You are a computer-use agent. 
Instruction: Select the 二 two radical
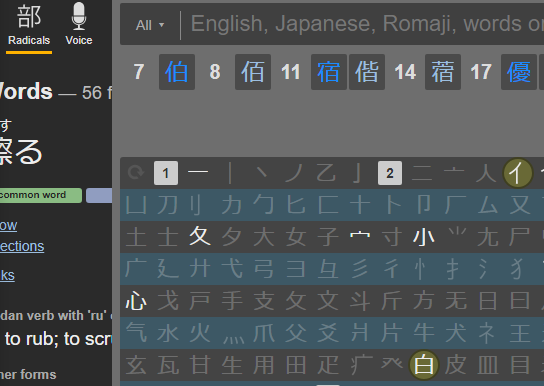coord(422,172)
